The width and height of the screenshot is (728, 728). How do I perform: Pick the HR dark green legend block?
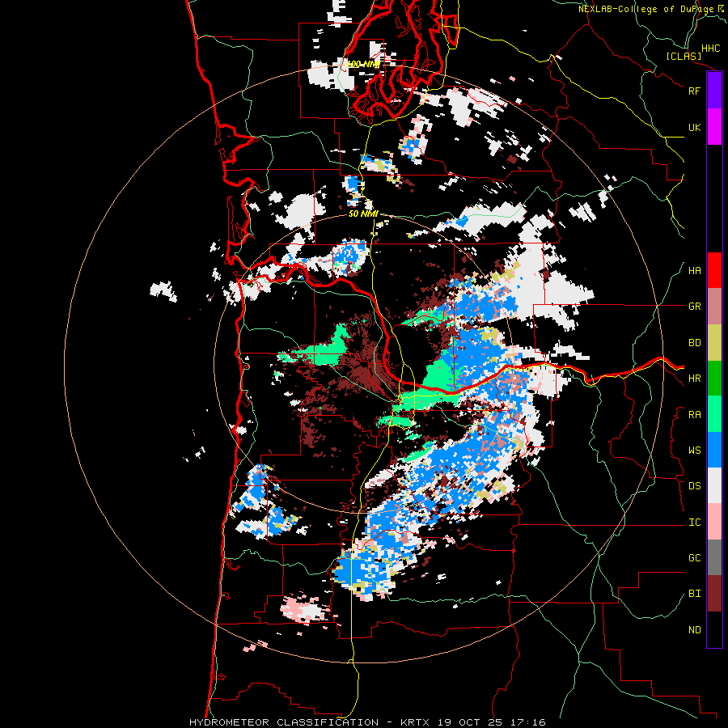tap(714, 378)
